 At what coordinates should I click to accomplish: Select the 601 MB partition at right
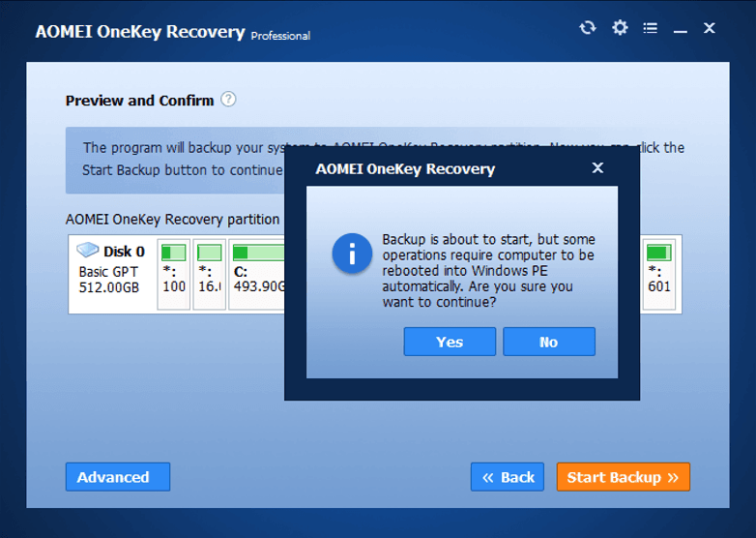[659, 274]
